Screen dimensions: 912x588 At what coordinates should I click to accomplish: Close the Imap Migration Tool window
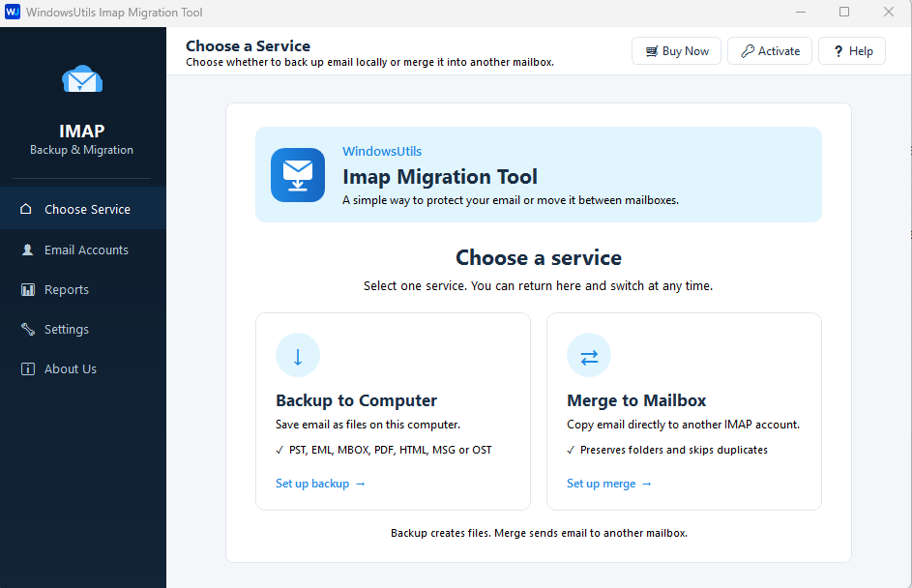coord(889,13)
